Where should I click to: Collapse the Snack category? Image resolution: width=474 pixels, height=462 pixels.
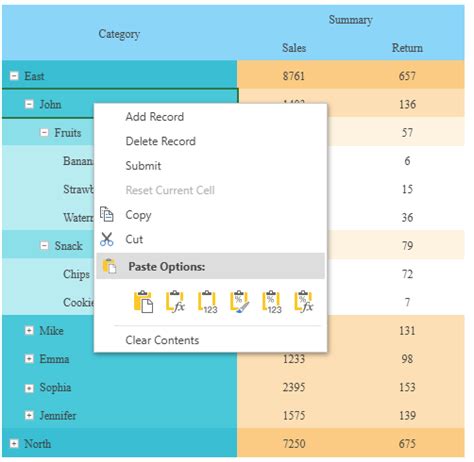click(x=44, y=246)
